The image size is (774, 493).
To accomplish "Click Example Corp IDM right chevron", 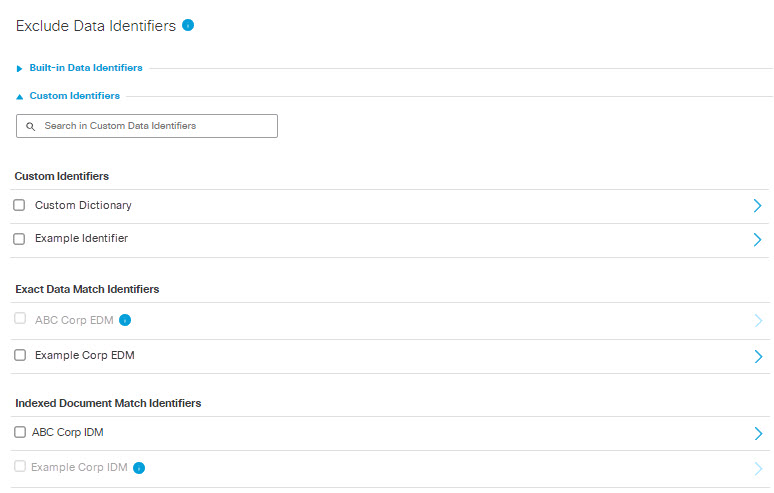I will [x=758, y=468].
